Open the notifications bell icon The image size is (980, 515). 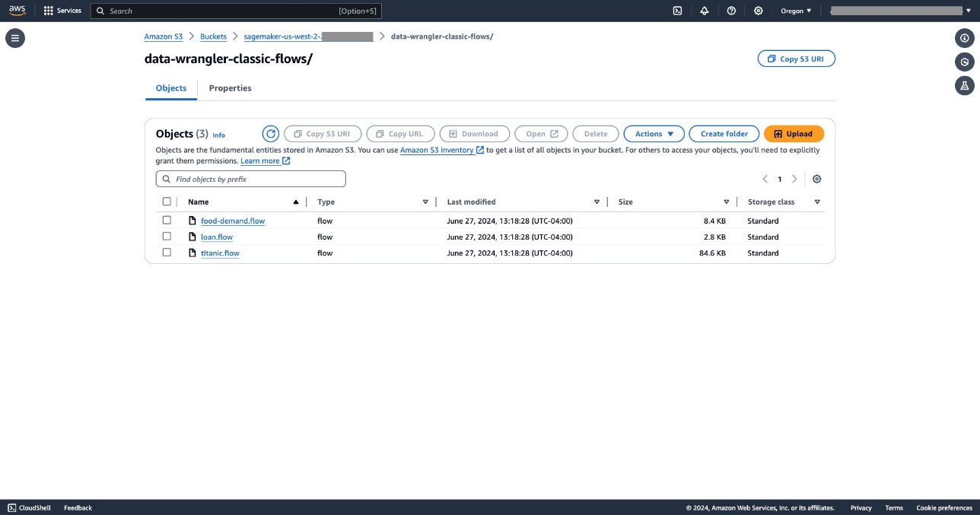tap(704, 11)
